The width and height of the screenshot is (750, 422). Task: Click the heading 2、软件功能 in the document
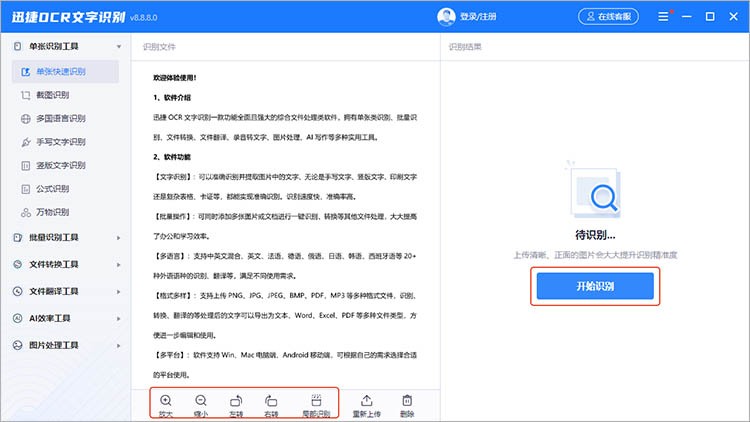pyautogui.click(x=172, y=157)
